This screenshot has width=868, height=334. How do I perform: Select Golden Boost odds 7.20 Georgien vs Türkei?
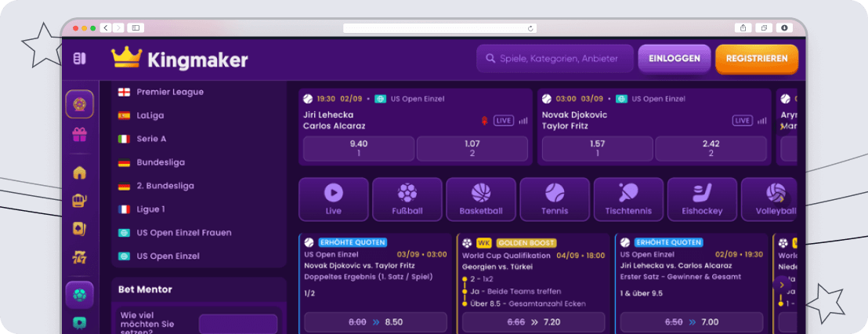click(x=533, y=321)
